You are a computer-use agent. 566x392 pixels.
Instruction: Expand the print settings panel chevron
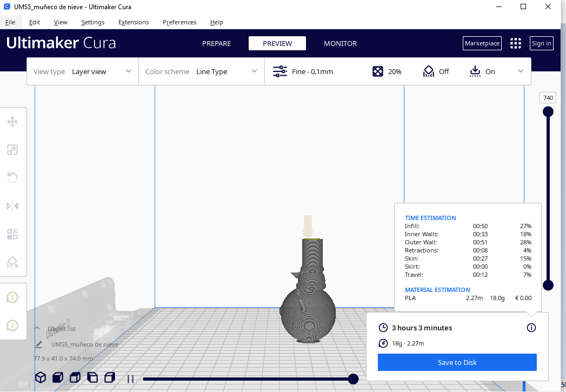521,71
